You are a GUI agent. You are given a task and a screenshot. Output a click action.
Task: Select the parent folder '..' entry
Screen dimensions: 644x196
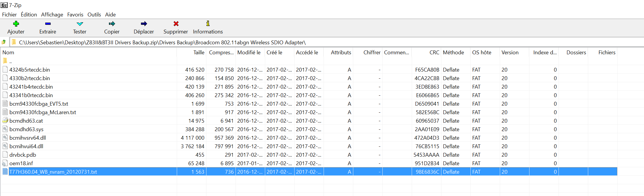10,61
